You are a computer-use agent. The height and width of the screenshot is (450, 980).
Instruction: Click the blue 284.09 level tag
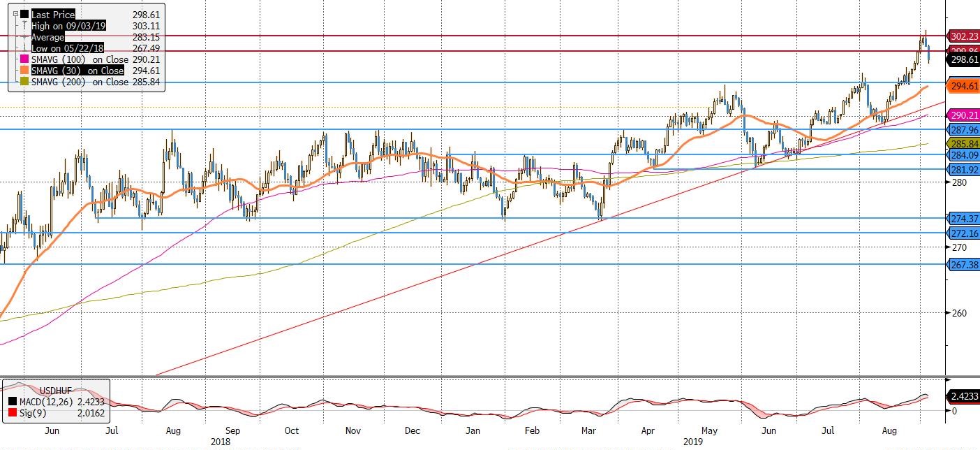[x=964, y=155]
